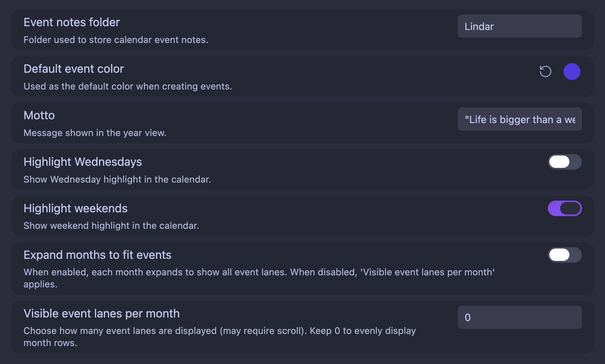The height and width of the screenshot is (364, 605).
Task: Click the description 'Folder used to store calendar event notes'
Action: coord(116,40)
